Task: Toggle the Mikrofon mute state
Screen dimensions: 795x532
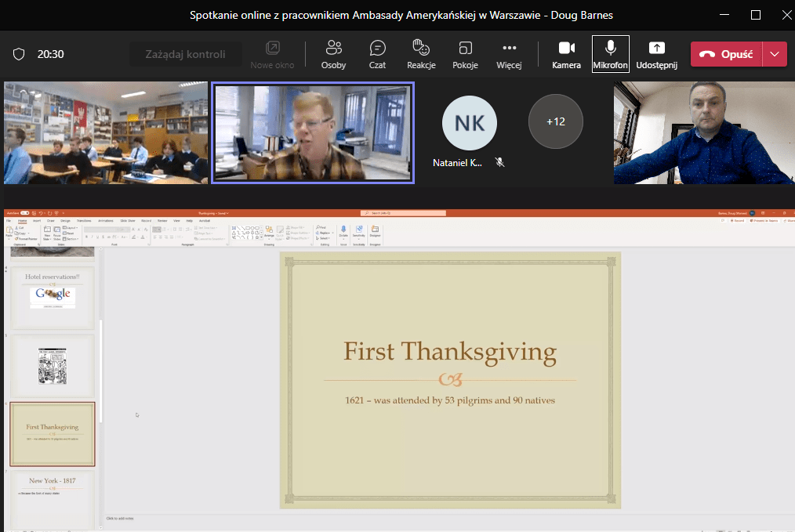Action: [x=610, y=54]
